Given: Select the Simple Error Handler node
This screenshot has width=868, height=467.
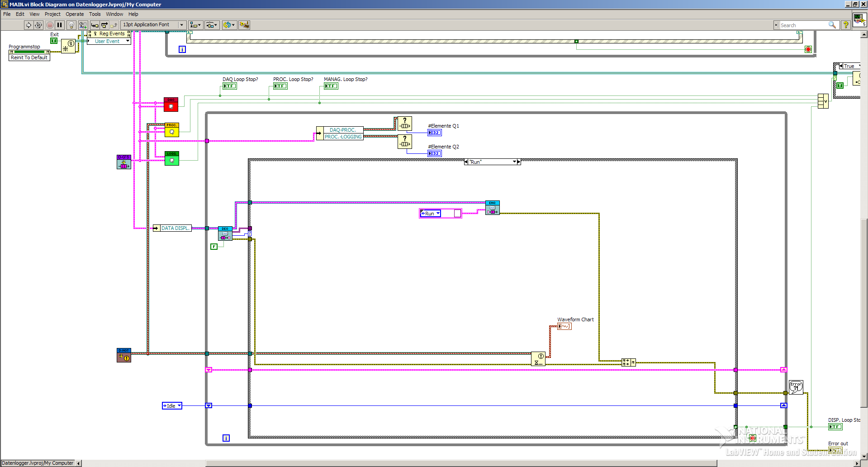Looking at the screenshot, I should pyautogui.click(x=796, y=387).
